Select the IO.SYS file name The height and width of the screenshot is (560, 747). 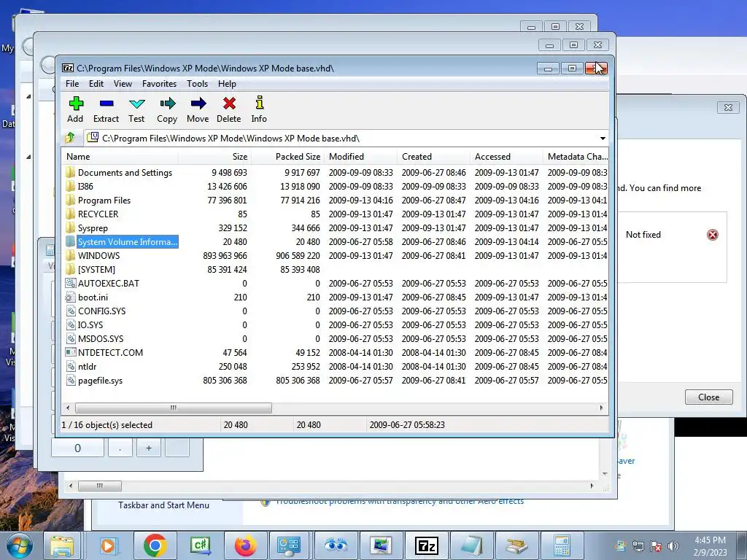pyautogui.click(x=90, y=324)
